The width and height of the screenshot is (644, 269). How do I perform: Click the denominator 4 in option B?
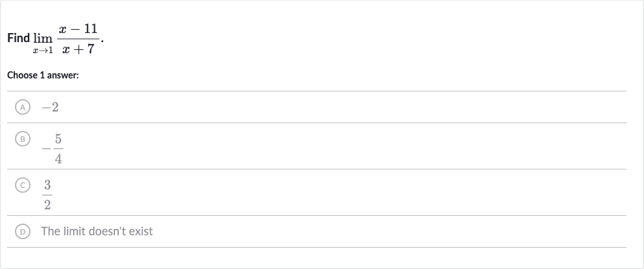(58, 159)
